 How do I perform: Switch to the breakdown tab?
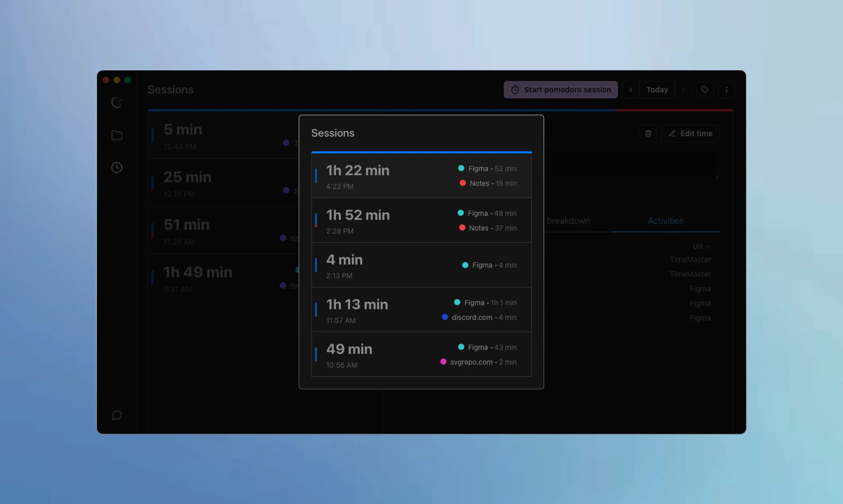pyautogui.click(x=568, y=221)
